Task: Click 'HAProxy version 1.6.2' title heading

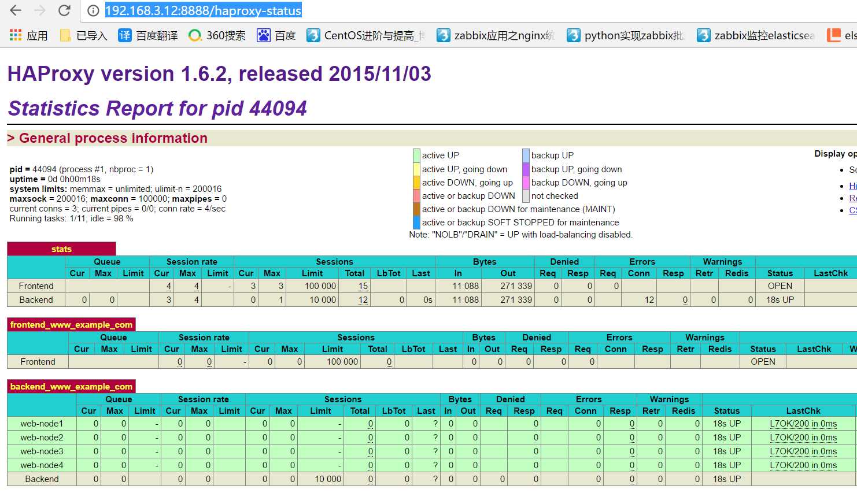Action: pyautogui.click(x=219, y=74)
